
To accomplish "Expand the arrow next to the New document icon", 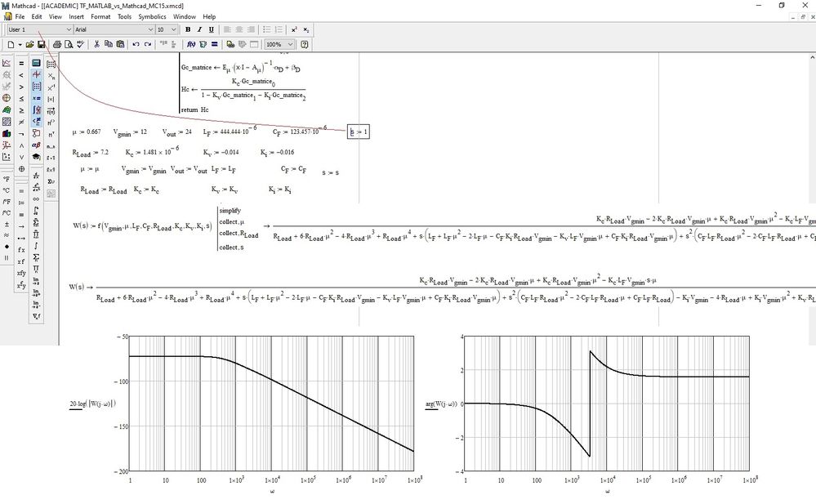I will click(x=20, y=44).
